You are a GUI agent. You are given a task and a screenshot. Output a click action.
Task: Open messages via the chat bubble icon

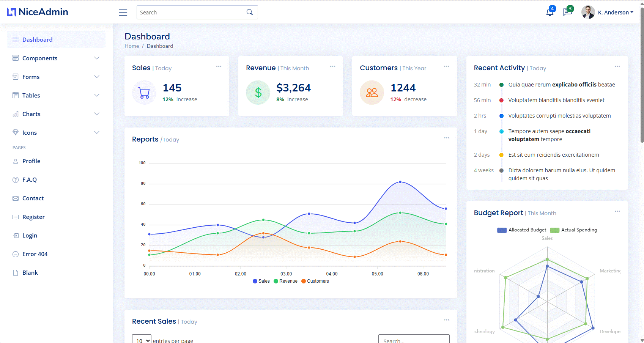point(567,12)
